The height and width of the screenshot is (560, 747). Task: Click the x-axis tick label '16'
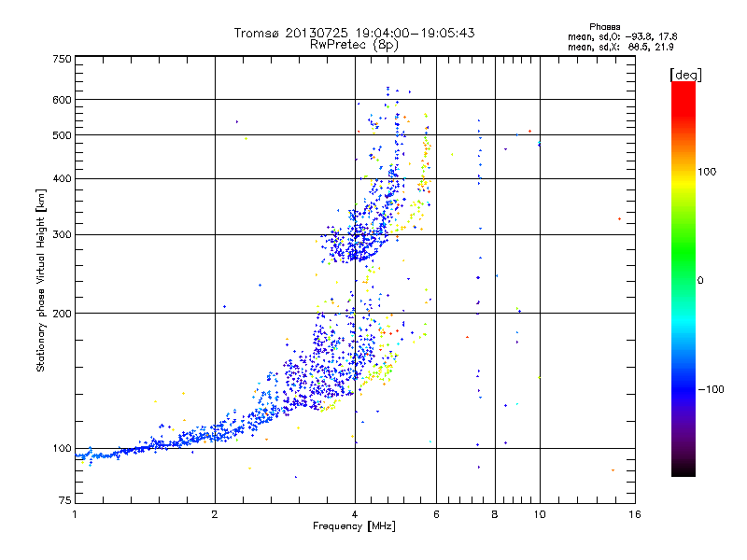635,514
